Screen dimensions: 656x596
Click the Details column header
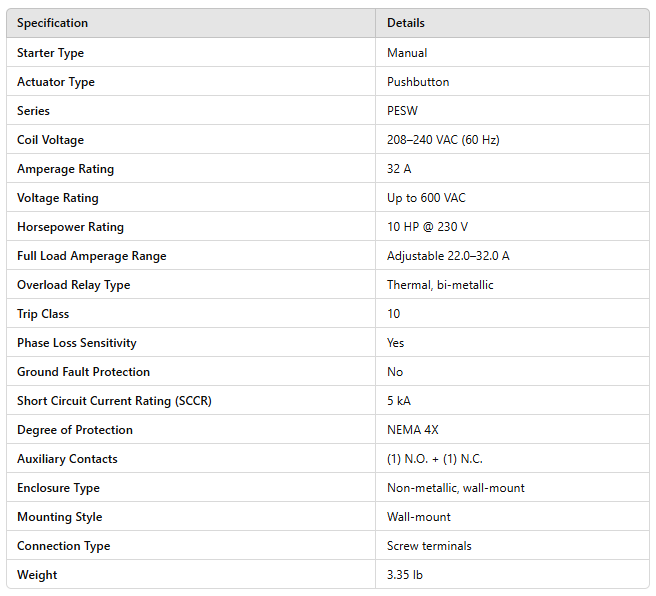(x=406, y=23)
